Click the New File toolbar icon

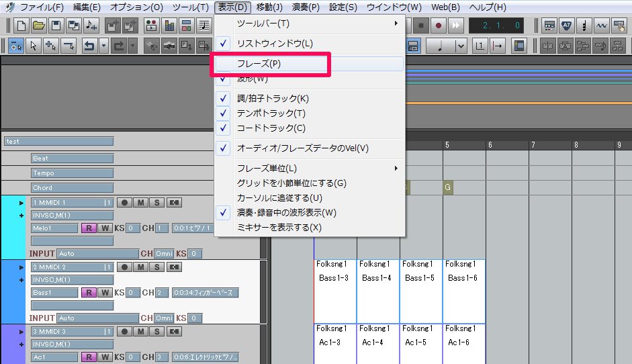pyautogui.click(x=21, y=26)
